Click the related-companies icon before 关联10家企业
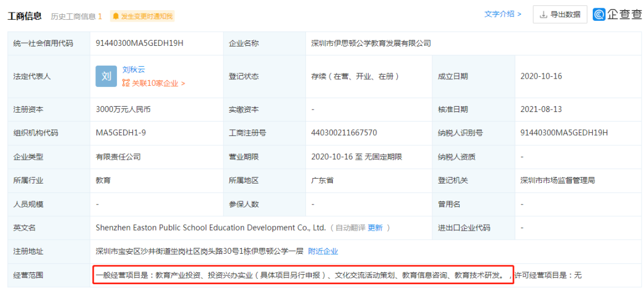Viewport: 644px width, 289px height. coord(126,83)
